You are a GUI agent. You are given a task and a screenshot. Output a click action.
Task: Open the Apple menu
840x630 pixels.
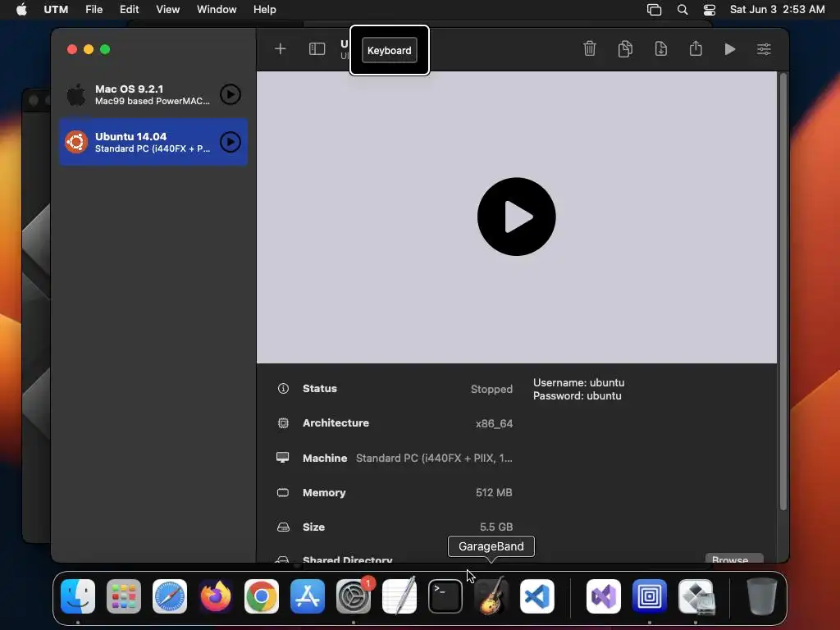click(x=21, y=10)
